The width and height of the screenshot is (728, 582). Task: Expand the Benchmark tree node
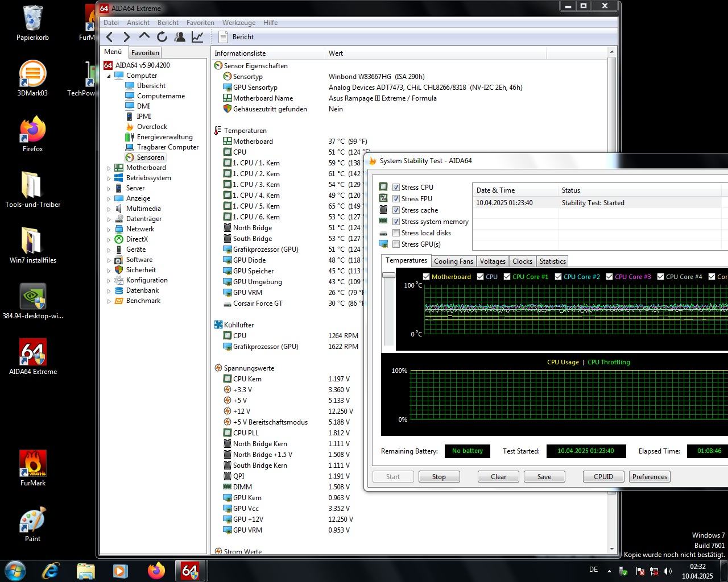click(109, 301)
